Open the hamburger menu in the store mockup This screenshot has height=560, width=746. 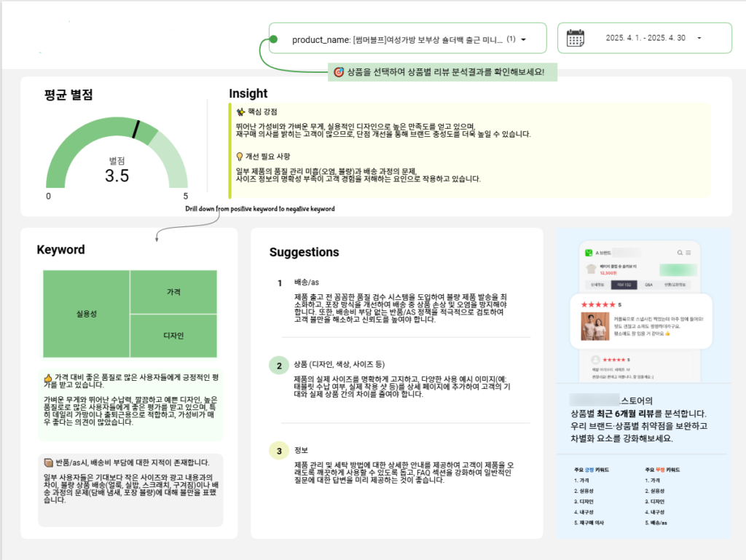click(688, 253)
